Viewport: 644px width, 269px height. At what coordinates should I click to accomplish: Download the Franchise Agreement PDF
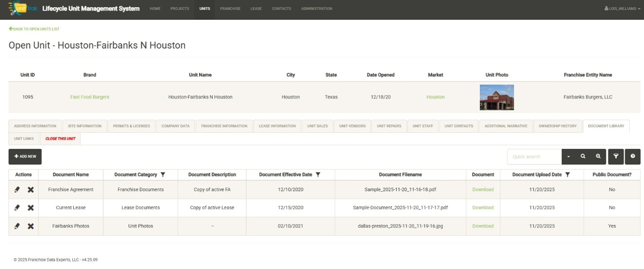[x=483, y=190]
